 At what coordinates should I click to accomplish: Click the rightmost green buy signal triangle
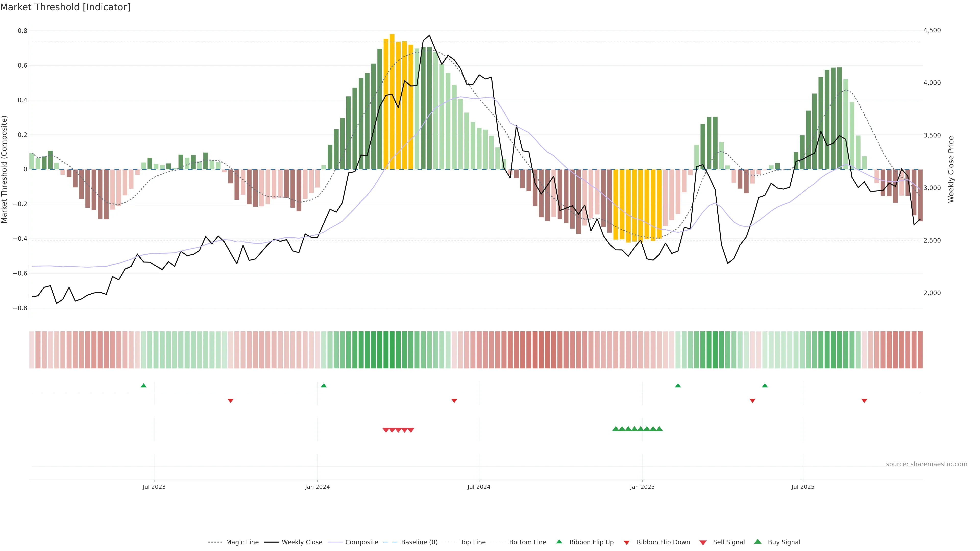pos(659,429)
